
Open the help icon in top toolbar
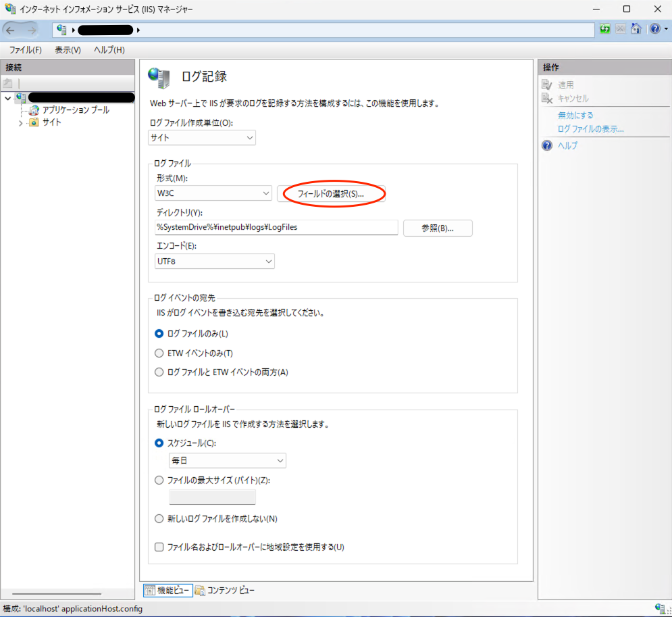click(655, 29)
